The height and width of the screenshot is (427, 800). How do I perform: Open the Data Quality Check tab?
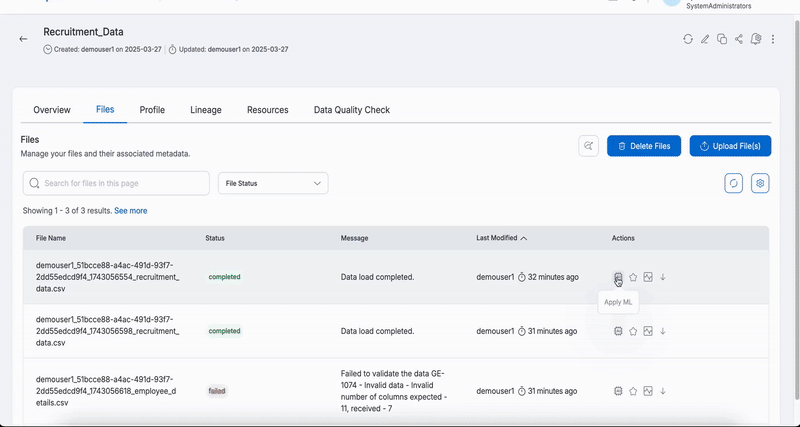pos(352,110)
